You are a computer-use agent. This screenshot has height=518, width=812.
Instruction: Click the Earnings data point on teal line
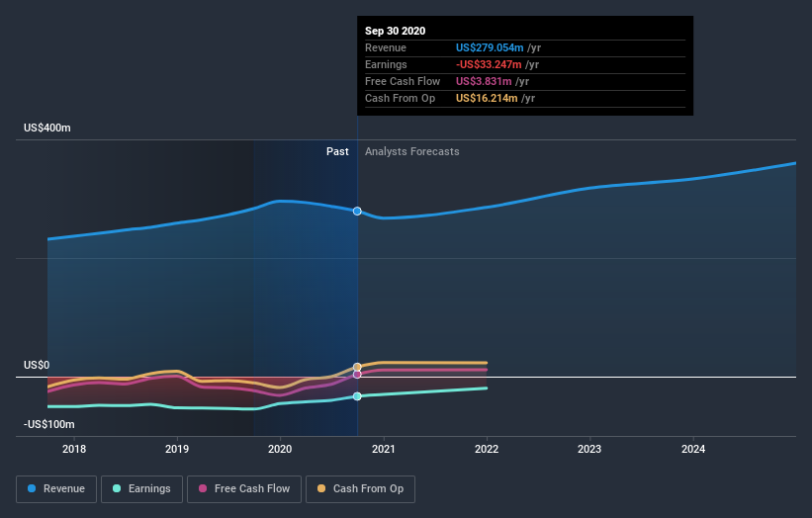click(x=357, y=396)
